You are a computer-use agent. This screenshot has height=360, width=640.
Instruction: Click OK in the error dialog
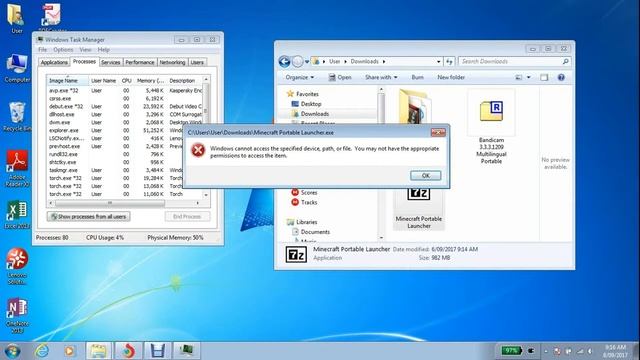(x=425, y=176)
